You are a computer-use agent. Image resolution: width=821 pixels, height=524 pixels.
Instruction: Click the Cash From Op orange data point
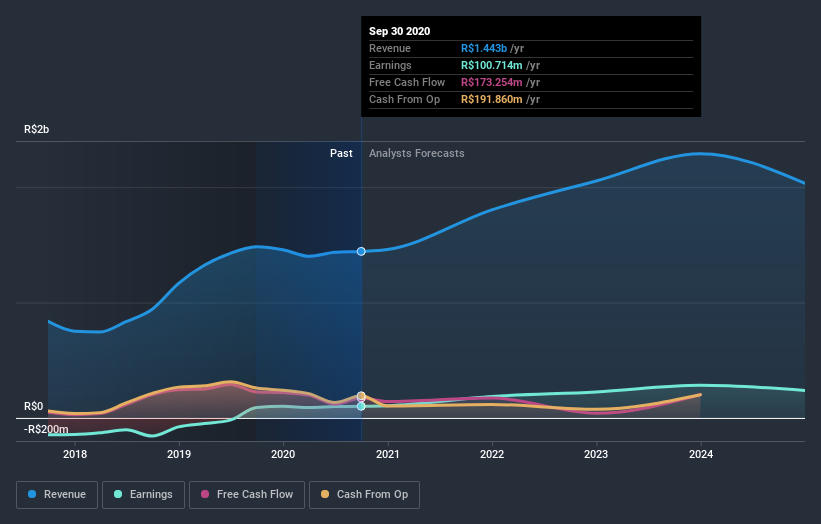pos(361,395)
